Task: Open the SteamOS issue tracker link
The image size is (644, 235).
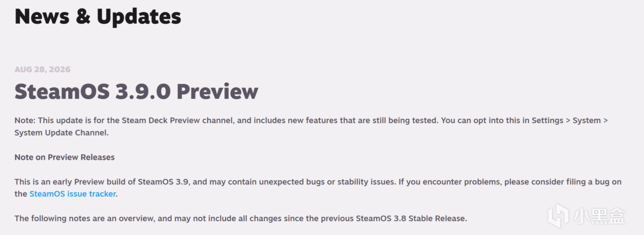Action: (72, 194)
